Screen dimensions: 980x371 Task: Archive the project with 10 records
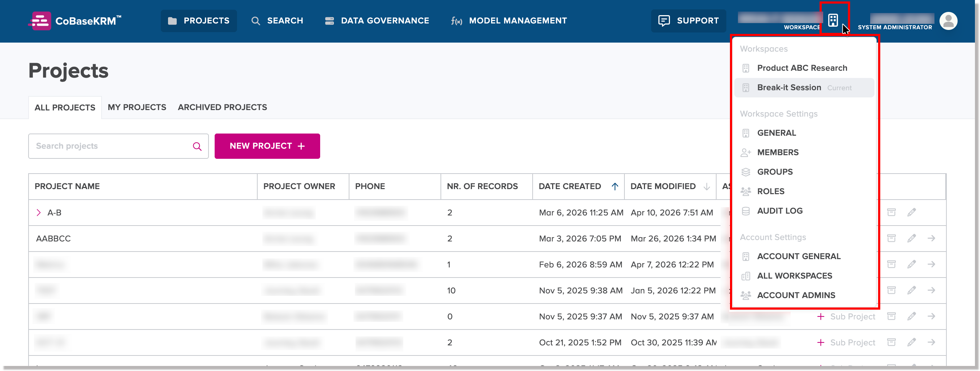tap(891, 291)
